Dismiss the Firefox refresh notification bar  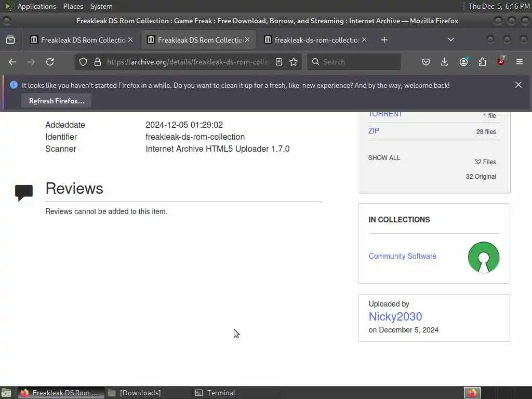[518, 85]
